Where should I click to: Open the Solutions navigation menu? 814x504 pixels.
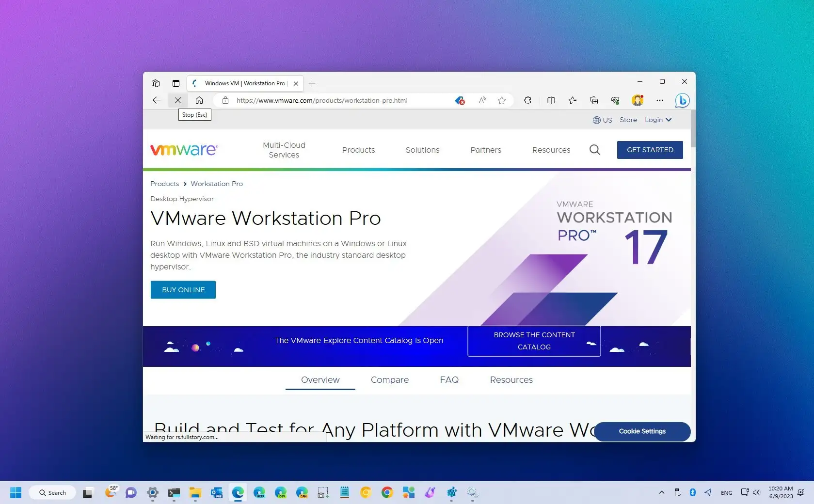click(x=422, y=150)
